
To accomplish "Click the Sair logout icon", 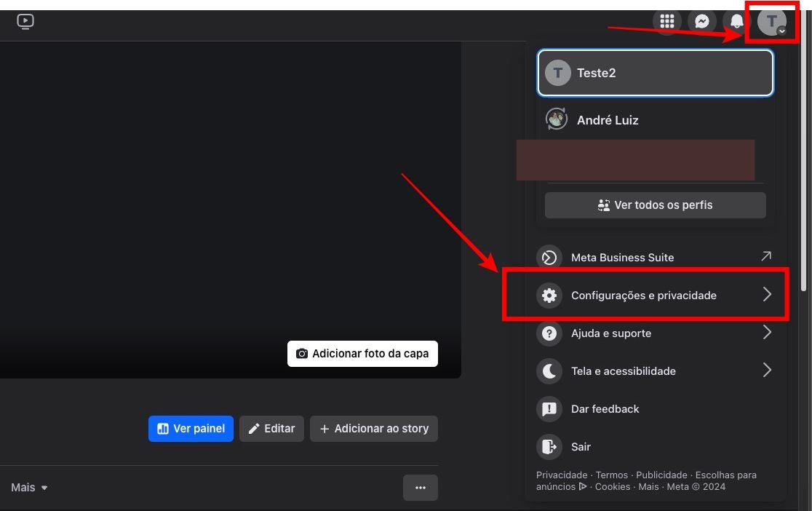I will coord(549,446).
